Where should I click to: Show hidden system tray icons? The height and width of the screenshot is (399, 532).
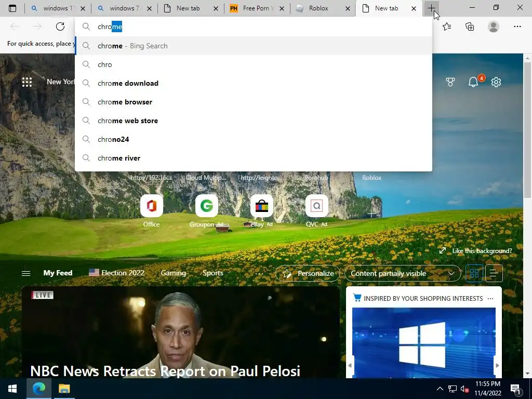coord(440,389)
